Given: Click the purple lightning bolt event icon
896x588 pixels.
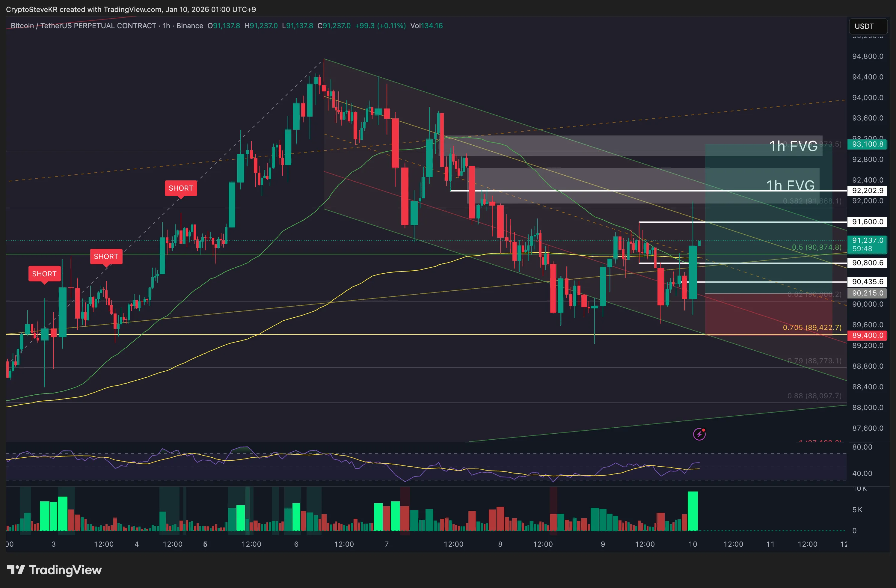Looking at the screenshot, I should pos(699,435).
